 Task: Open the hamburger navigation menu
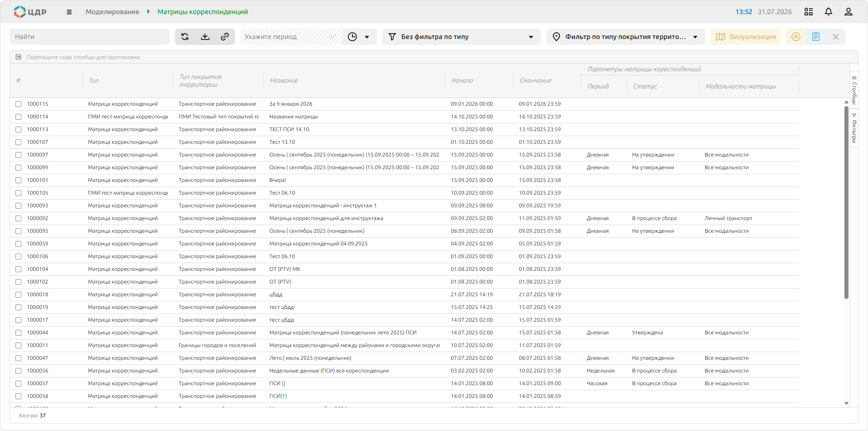[69, 12]
